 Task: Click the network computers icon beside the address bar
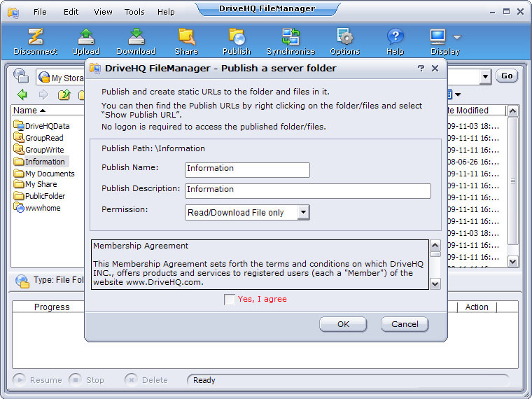click(21, 76)
